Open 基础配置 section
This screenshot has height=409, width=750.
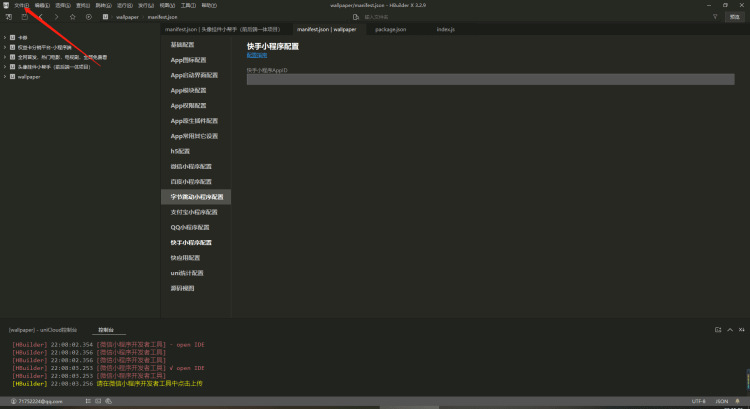182,44
